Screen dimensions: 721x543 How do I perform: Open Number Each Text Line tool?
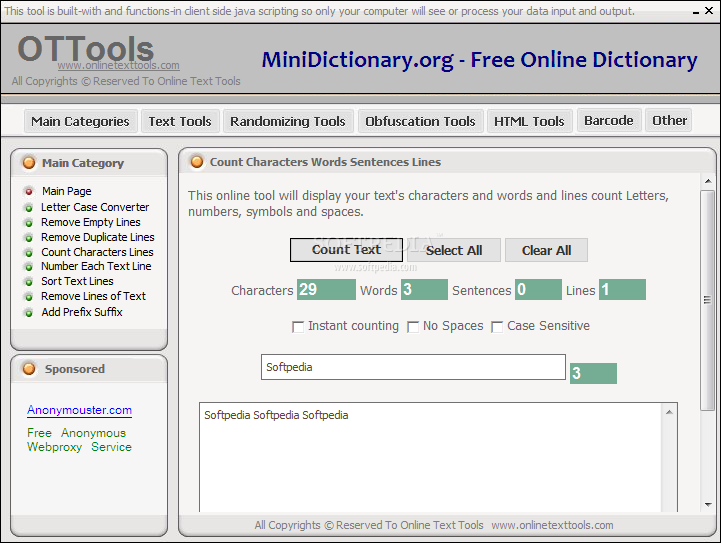click(x=96, y=266)
